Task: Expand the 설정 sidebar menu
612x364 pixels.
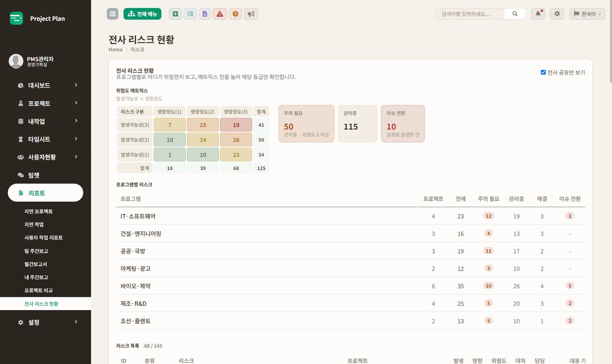Action: point(46,322)
